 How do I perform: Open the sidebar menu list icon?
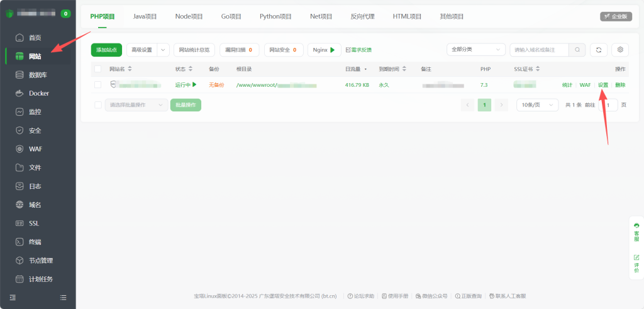coord(64,298)
